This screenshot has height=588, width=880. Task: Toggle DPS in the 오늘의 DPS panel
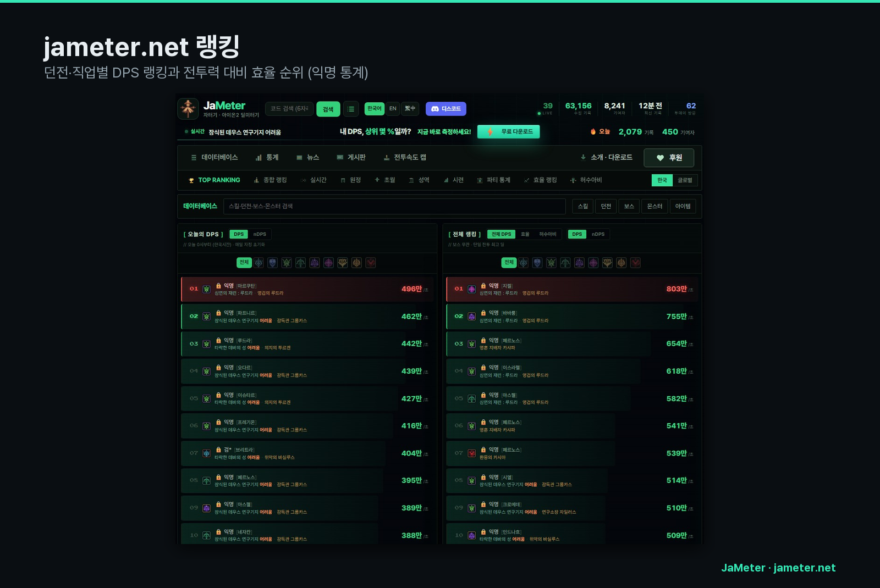pyautogui.click(x=239, y=234)
